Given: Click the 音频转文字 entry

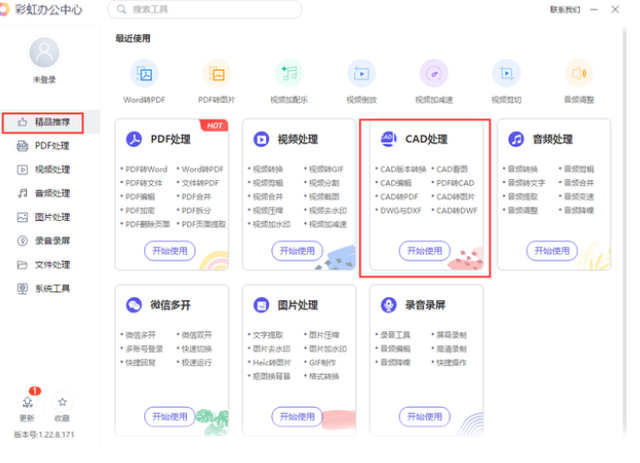Looking at the screenshot, I should [526, 183].
